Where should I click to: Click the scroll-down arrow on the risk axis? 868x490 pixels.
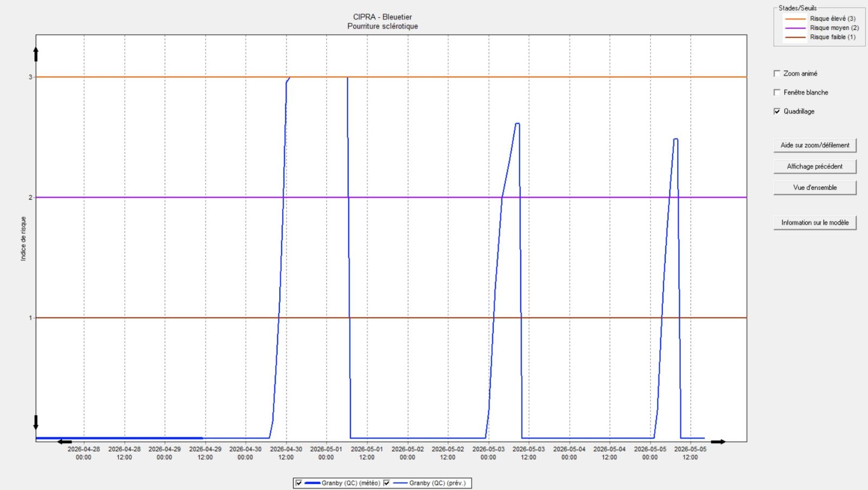click(x=36, y=422)
